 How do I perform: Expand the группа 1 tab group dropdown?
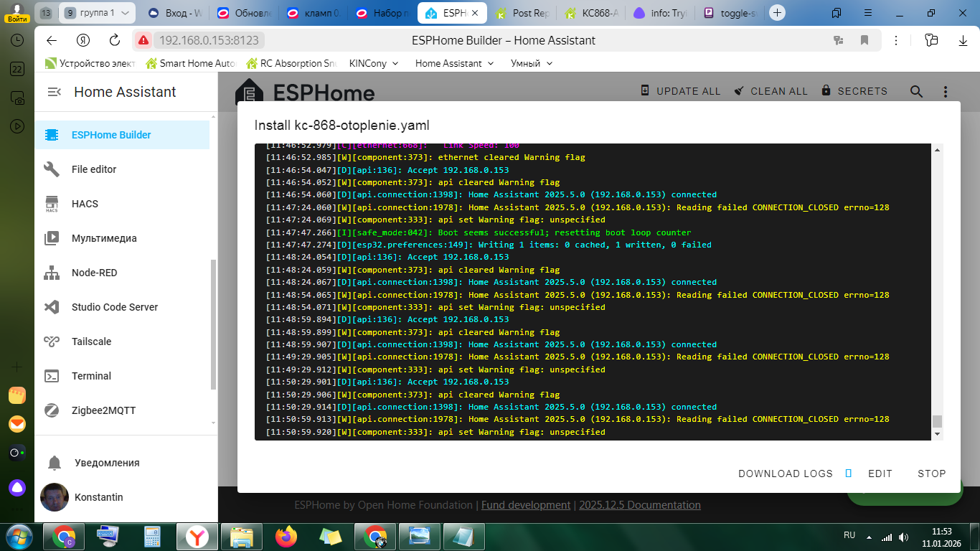pyautogui.click(x=125, y=13)
